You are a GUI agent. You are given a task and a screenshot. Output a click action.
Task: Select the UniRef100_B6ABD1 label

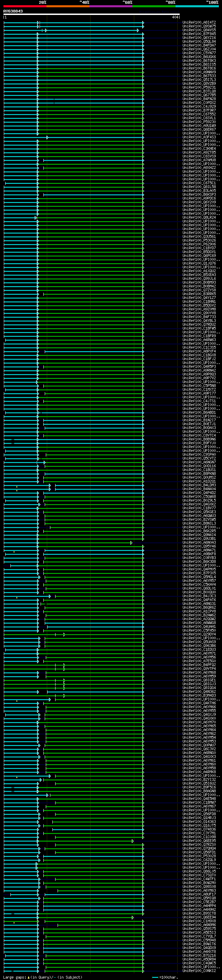click(x=199, y=412)
